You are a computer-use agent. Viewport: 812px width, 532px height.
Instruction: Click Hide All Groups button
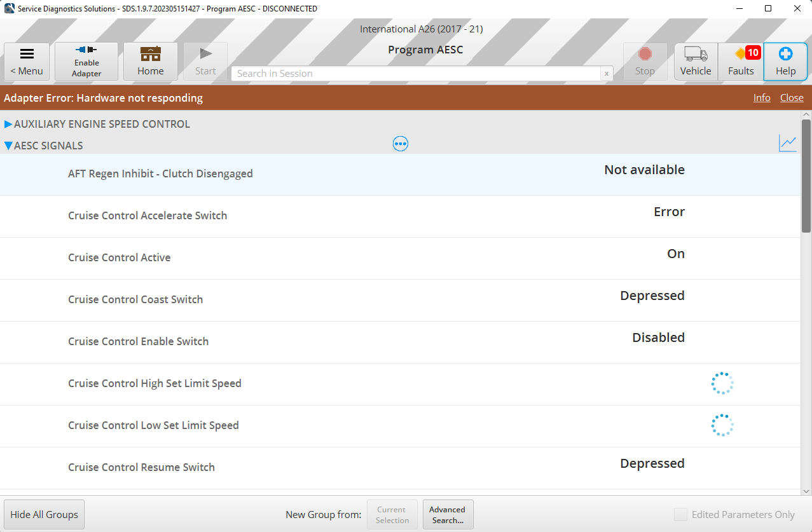point(44,514)
